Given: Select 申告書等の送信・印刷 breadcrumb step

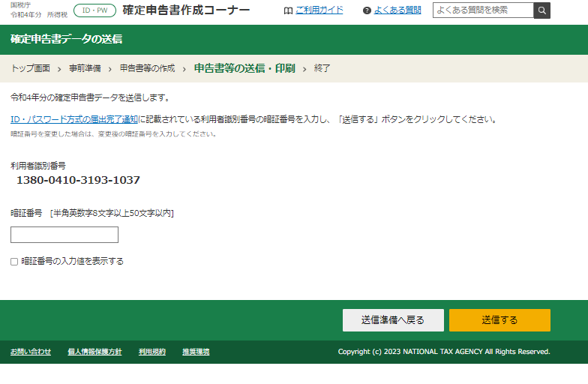Looking at the screenshot, I should point(244,68).
